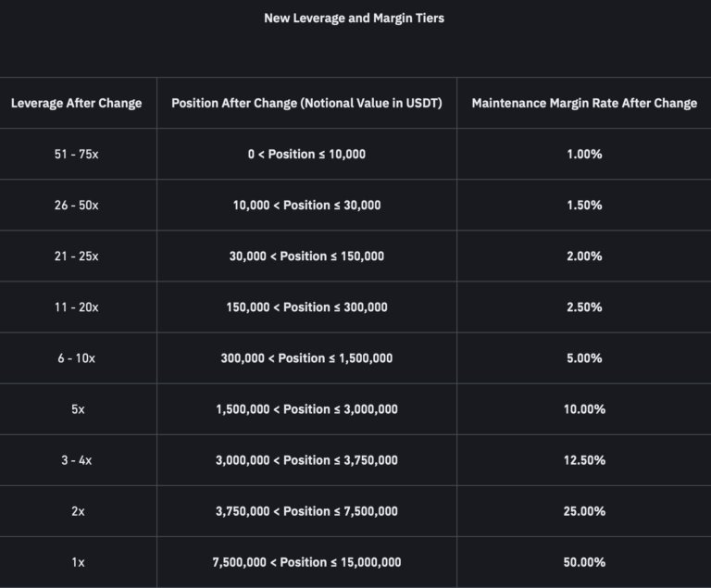Image resolution: width=711 pixels, height=588 pixels.
Task: Click the 2.50% maintenance margin cell
Action: [x=584, y=307]
